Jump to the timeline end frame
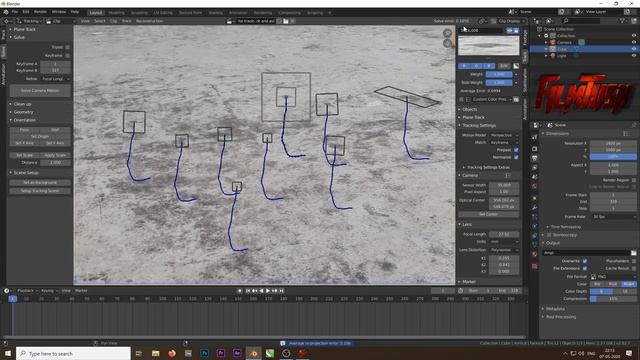This screenshot has width=640, height=360. (281, 291)
